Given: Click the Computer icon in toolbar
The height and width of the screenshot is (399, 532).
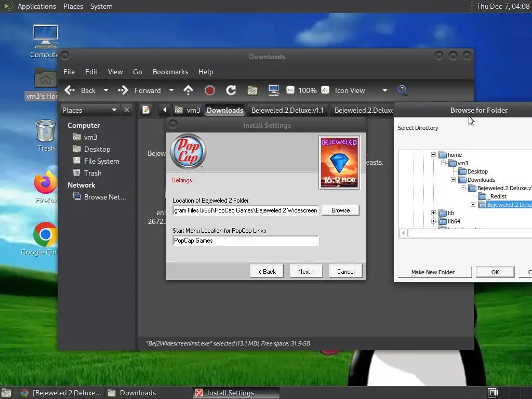Looking at the screenshot, I should click(273, 90).
